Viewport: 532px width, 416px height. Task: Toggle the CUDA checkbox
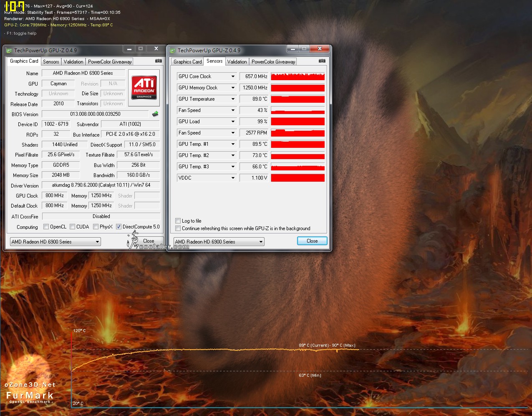(73, 227)
